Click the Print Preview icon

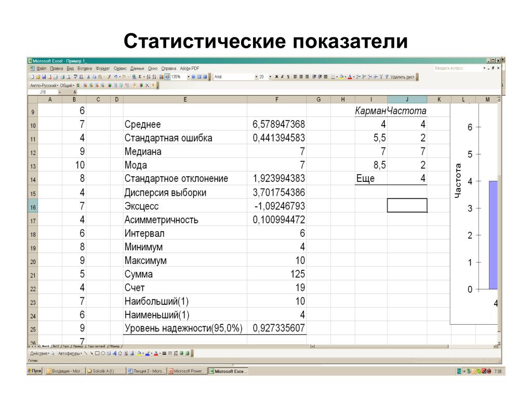point(68,77)
